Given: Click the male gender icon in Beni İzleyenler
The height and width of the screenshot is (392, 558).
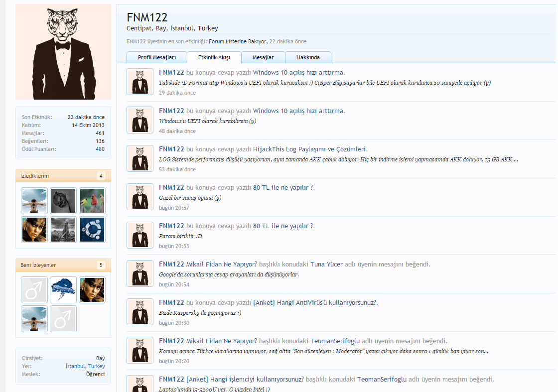Looking at the screenshot, I should coord(34,289).
